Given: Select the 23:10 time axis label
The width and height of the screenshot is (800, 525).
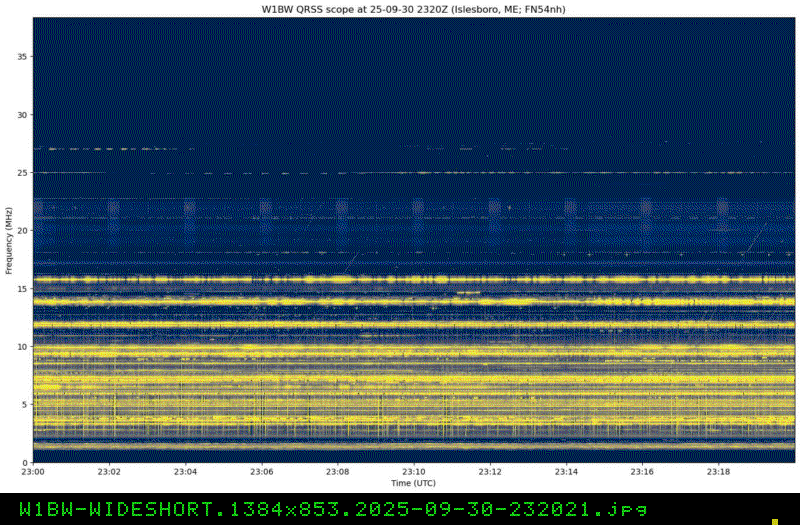Looking at the screenshot, I should (x=413, y=471).
